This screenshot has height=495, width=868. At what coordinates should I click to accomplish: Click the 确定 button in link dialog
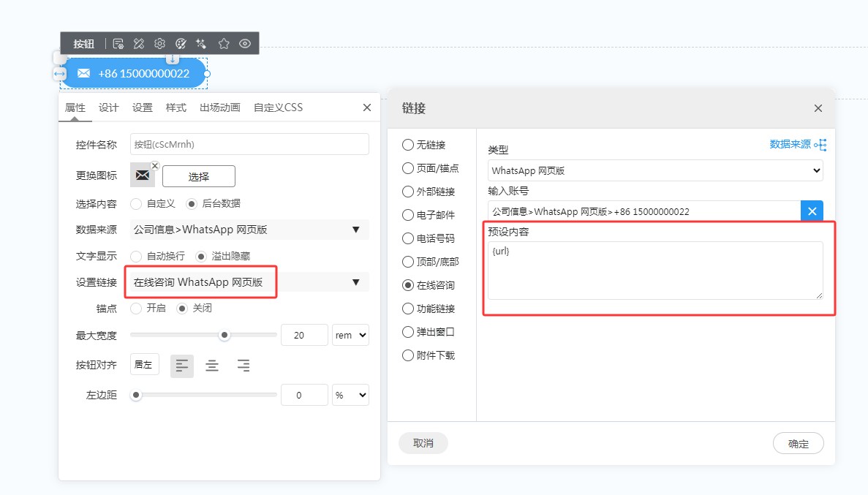tap(798, 443)
